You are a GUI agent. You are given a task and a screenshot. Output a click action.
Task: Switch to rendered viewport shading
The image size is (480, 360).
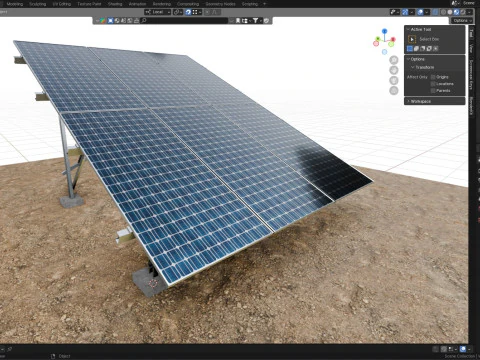[x=463, y=12]
